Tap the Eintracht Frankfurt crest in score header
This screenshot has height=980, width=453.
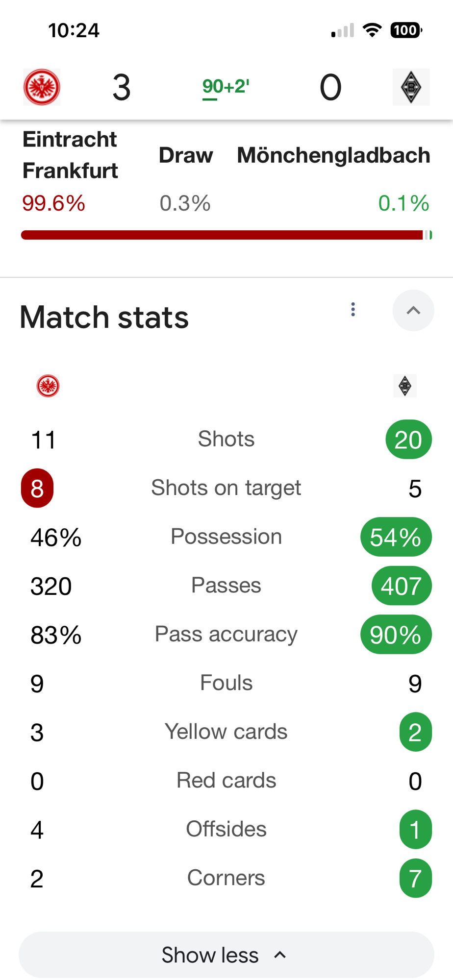tap(42, 87)
